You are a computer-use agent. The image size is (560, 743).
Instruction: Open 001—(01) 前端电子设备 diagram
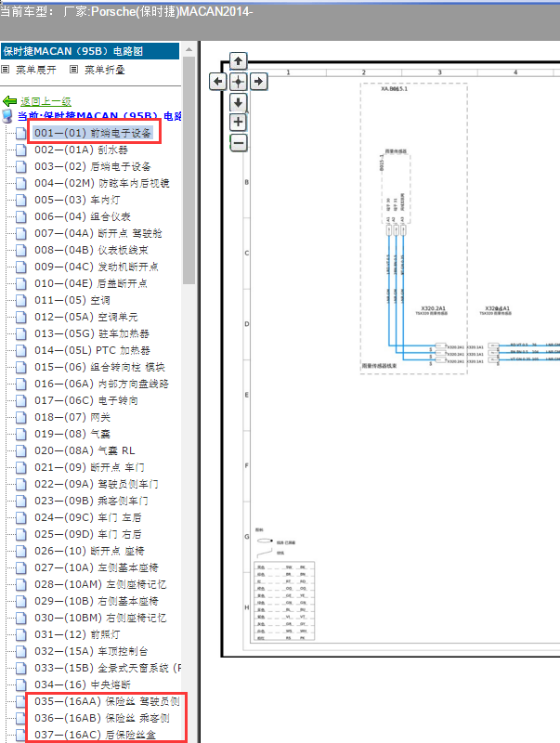(x=92, y=133)
